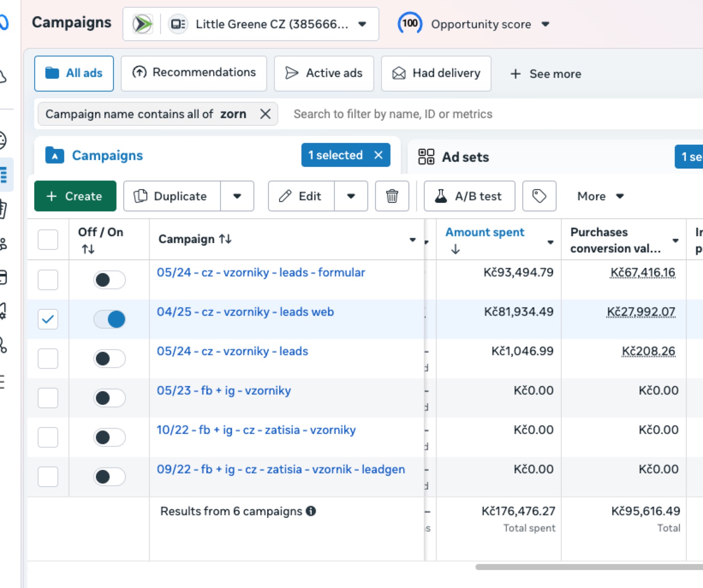Screen dimensions: 703x588
Task: Open the More actions dropdown
Action: [x=600, y=196]
